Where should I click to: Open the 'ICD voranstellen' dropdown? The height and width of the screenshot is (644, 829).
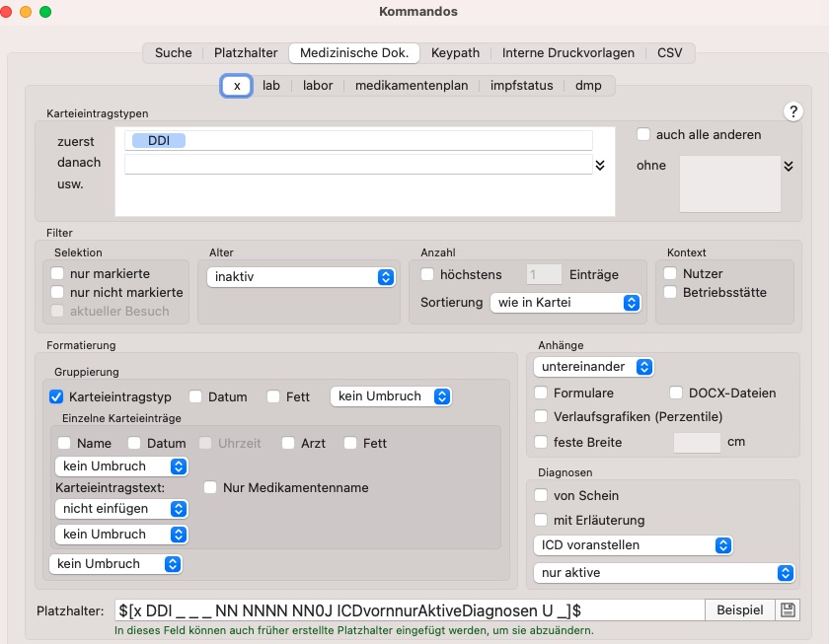[x=633, y=545]
